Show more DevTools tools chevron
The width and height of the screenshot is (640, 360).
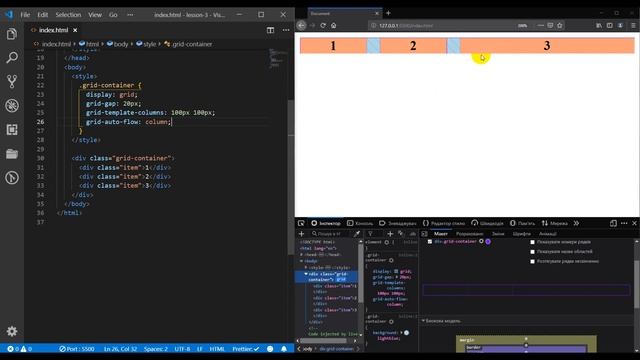[x=576, y=223]
